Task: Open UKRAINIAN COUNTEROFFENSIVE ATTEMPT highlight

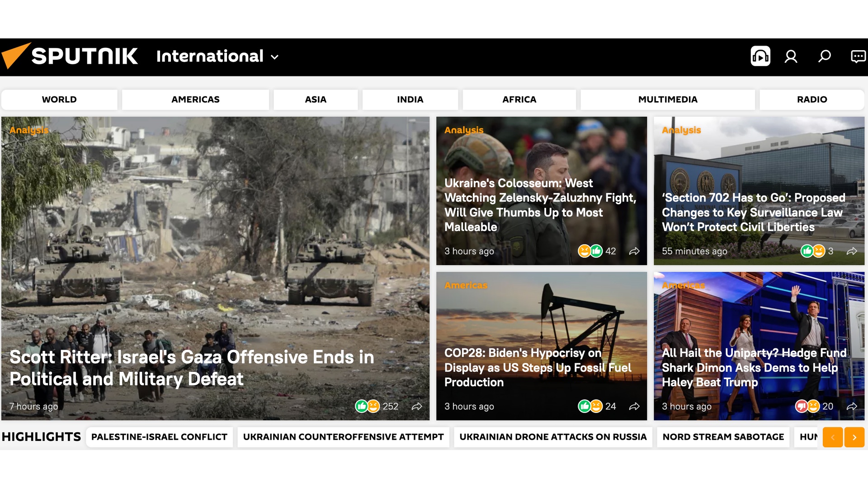Action: click(343, 437)
